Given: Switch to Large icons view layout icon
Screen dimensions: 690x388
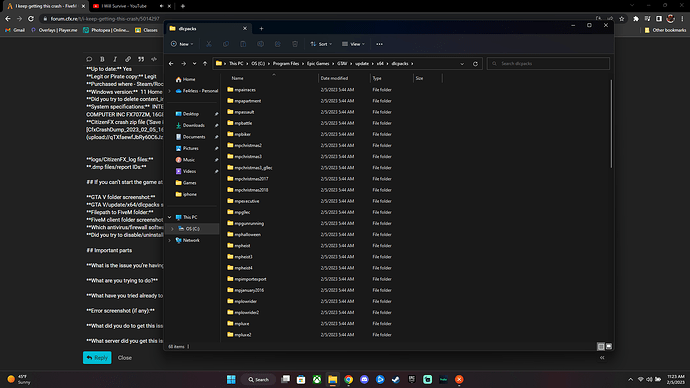Looking at the screenshot, I should (x=609, y=347).
